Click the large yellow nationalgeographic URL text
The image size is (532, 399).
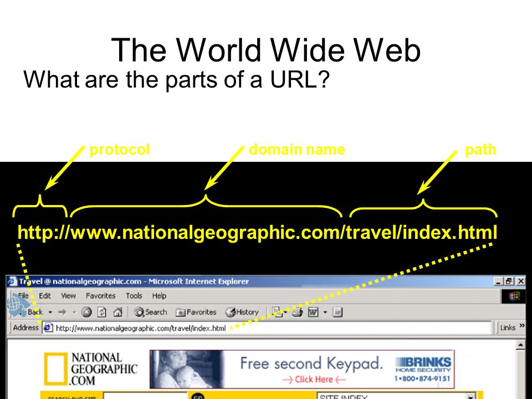pyautogui.click(x=257, y=233)
